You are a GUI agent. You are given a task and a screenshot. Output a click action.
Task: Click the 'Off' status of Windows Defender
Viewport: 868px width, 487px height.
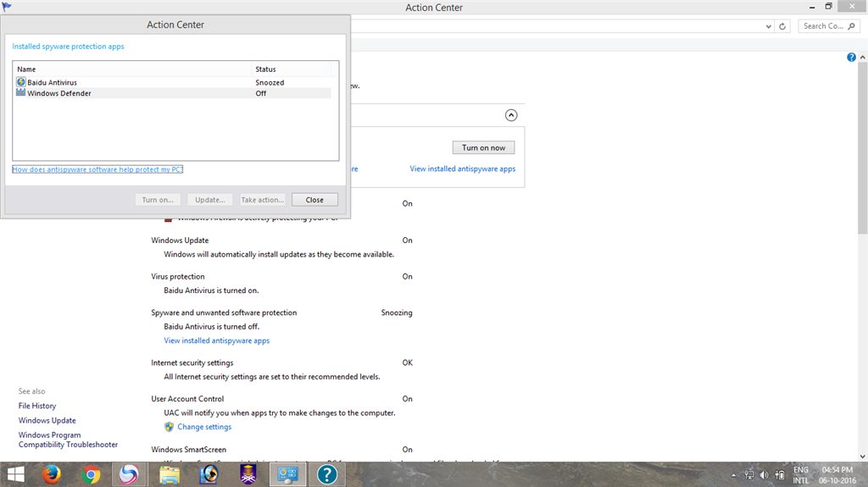pyautogui.click(x=261, y=93)
